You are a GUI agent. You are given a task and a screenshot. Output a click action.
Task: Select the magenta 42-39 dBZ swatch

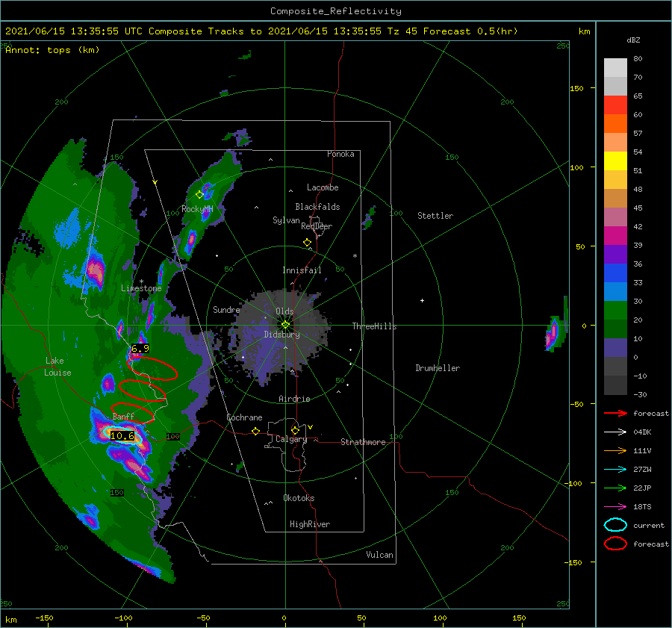pos(615,236)
